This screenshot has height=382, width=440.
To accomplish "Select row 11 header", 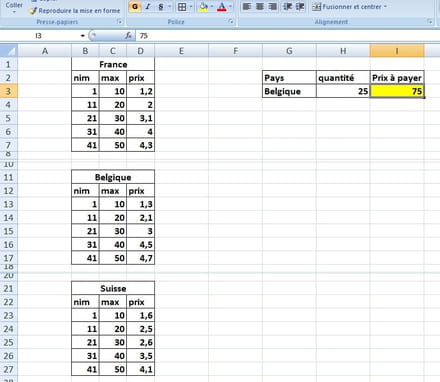I will point(9,177).
